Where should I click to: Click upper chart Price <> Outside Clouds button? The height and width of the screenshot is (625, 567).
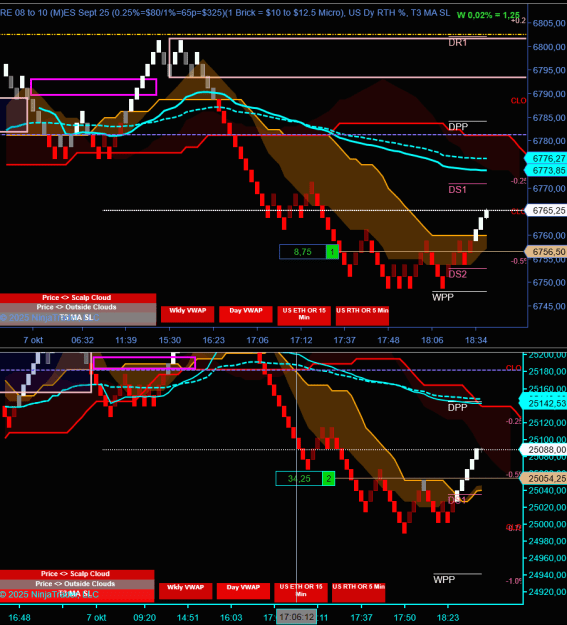tap(78, 307)
